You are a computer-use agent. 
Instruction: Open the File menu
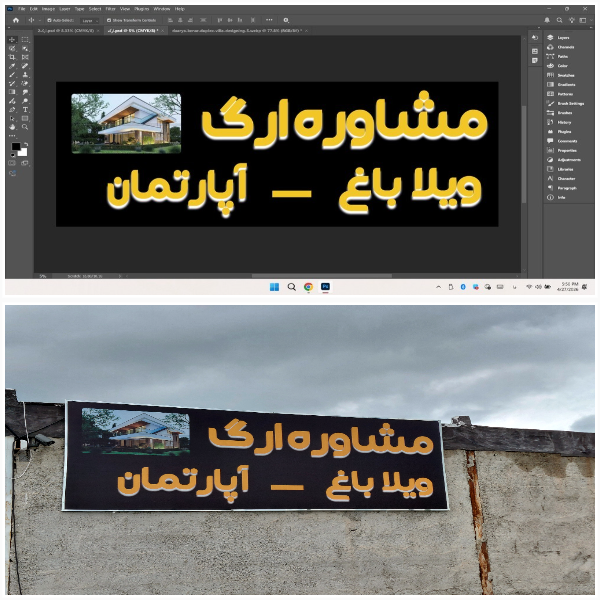[x=21, y=9]
